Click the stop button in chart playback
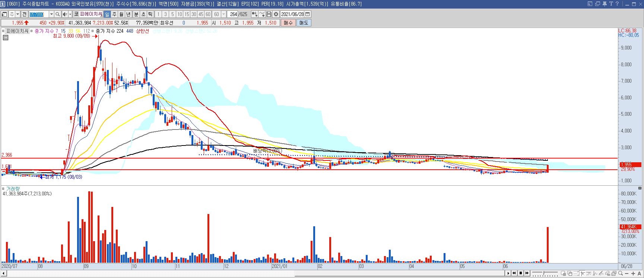 tap(521, 273)
